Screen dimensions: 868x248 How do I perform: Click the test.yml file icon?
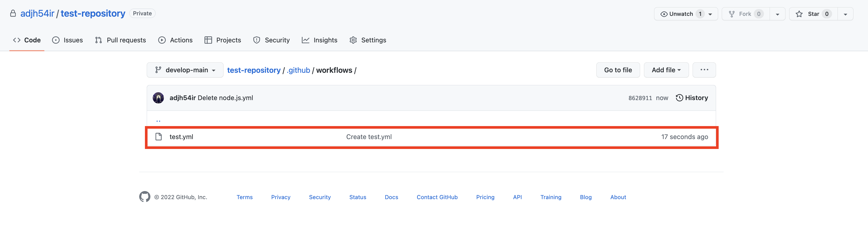pos(159,137)
